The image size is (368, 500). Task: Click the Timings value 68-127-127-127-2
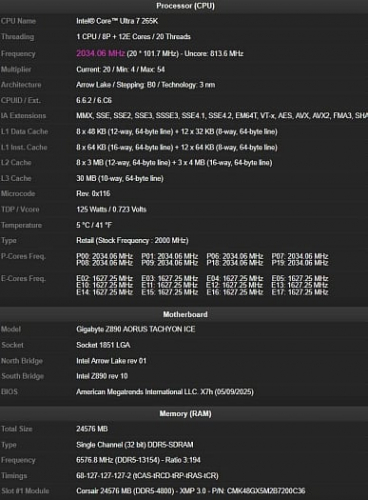point(147,476)
